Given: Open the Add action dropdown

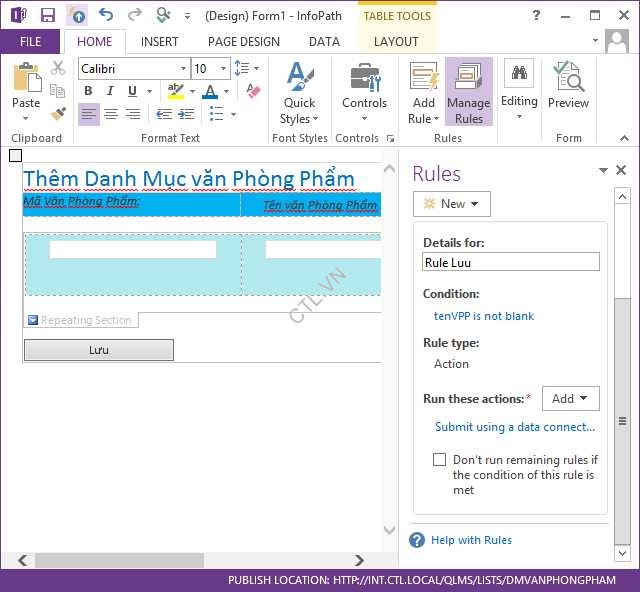Looking at the screenshot, I should coord(570,399).
